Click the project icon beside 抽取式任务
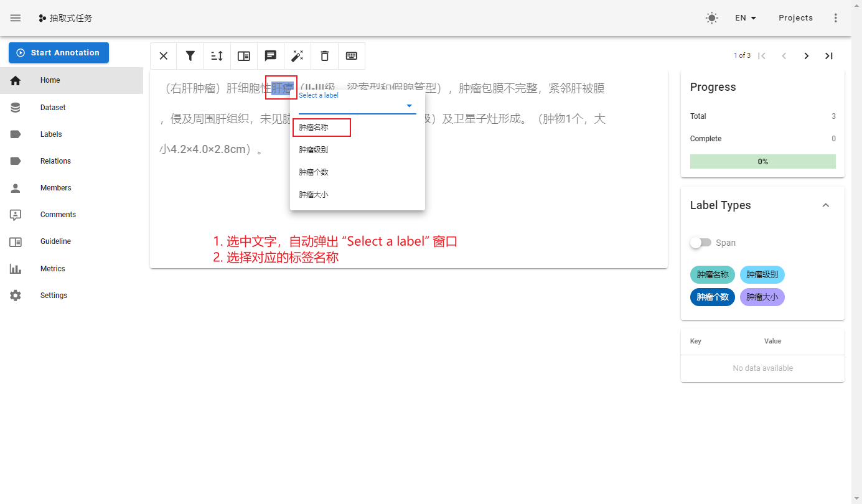 pyautogui.click(x=42, y=18)
